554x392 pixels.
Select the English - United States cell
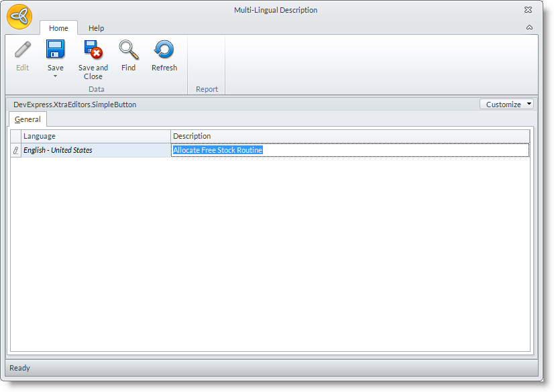96,151
